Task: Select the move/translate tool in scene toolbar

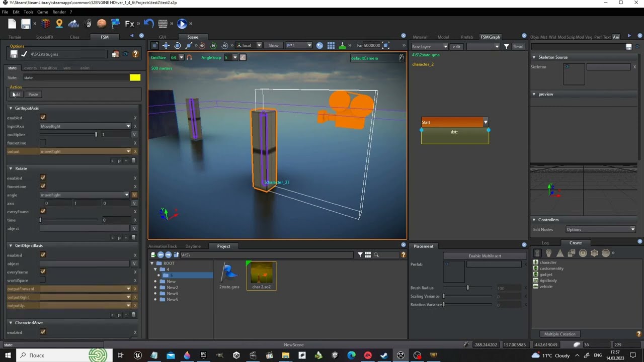Action: [x=166, y=45]
